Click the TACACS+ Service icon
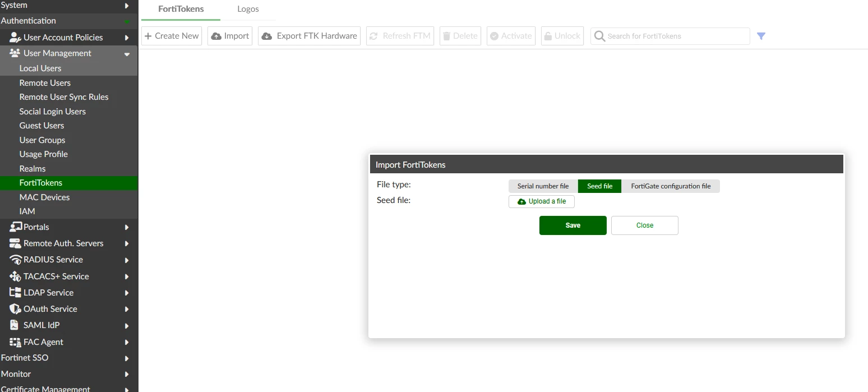The height and width of the screenshot is (392, 868). pos(16,276)
